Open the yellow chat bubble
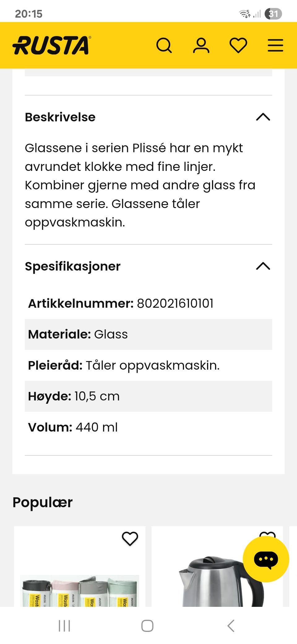Image resolution: width=297 pixels, height=644 pixels. tap(266, 559)
